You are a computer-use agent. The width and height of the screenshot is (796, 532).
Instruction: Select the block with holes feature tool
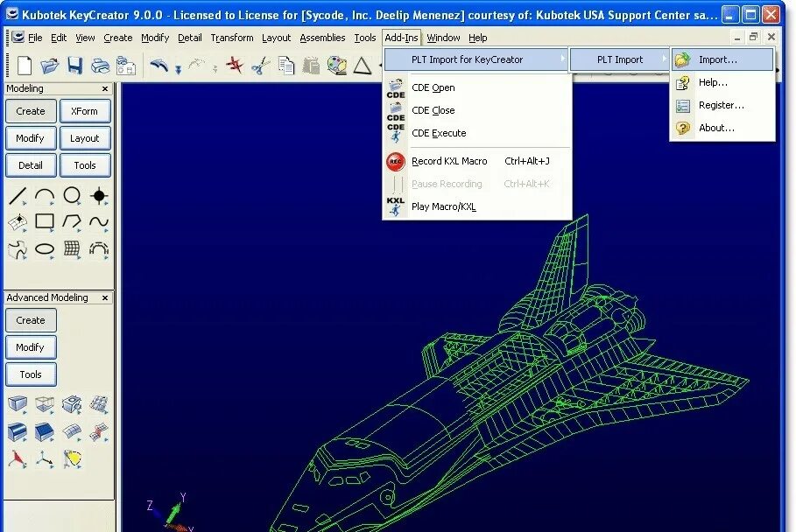click(x=72, y=405)
